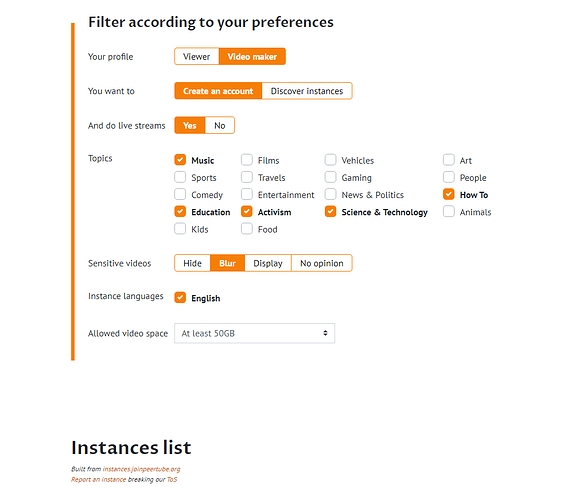Screen dimensions: 579x499
Task: Click the Create an account button
Action: [218, 91]
